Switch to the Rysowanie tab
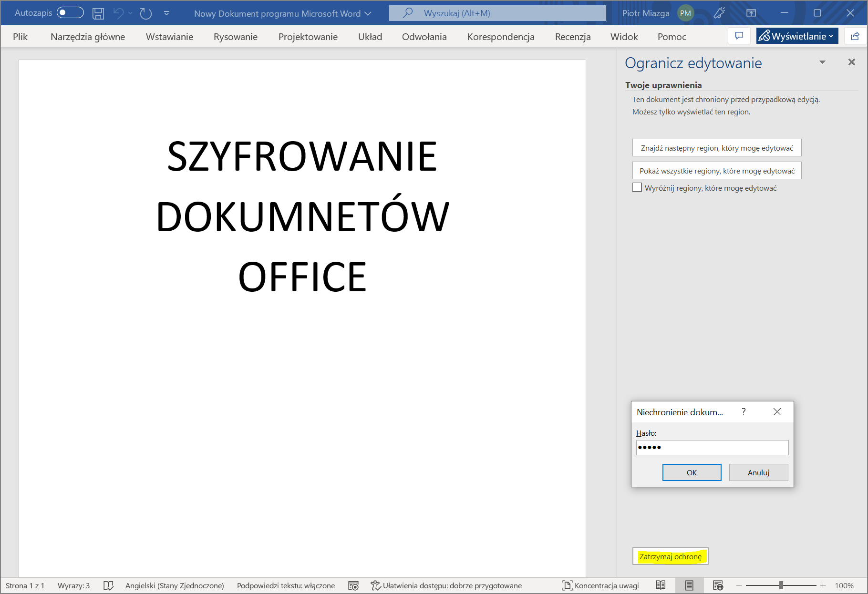Screen dimensions: 868x594 point(236,37)
